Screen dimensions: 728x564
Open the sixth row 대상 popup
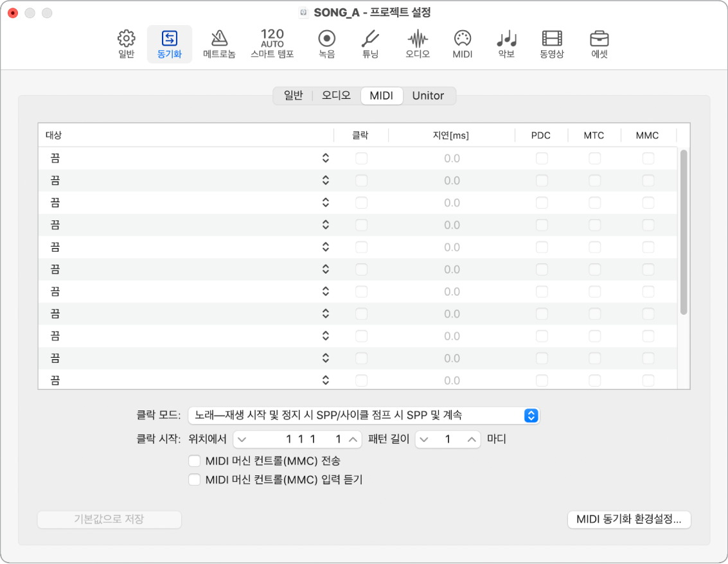point(188,270)
